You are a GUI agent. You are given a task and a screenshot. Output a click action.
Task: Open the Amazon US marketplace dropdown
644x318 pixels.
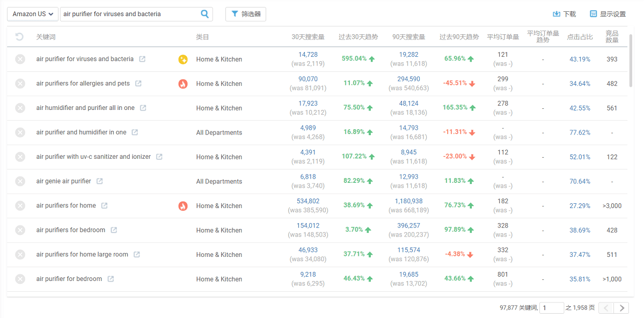tap(33, 14)
